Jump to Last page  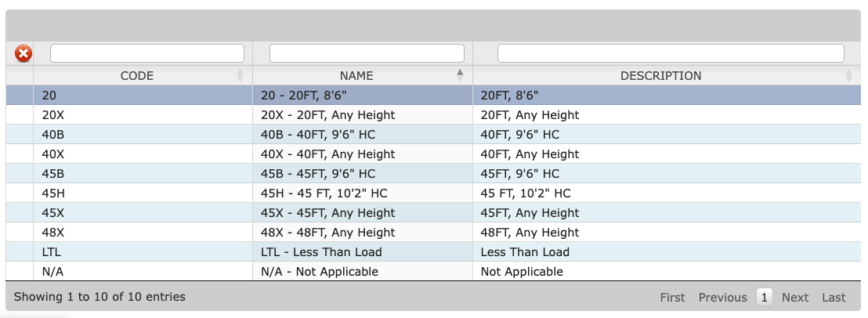(834, 298)
